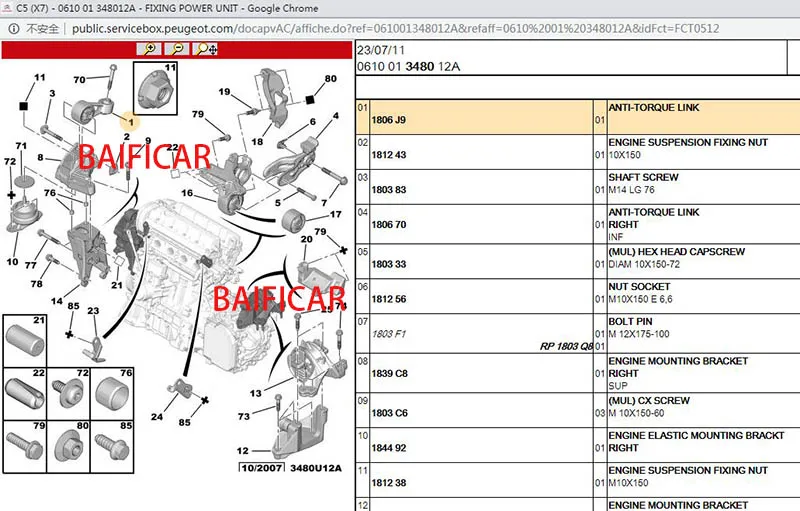Click callout 14 on the diagram
The height and width of the screenshot is (511, 800).
tap(57, 301)
